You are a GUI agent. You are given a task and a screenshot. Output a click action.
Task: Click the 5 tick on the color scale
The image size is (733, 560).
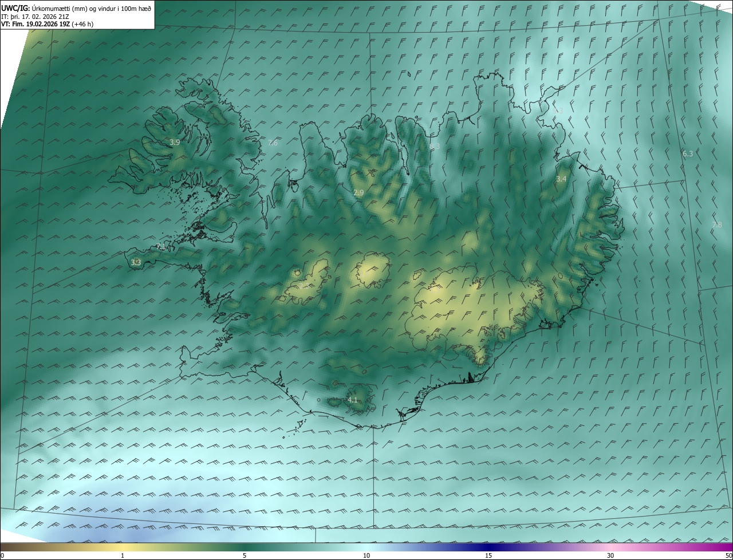click(x=245, y=555)
